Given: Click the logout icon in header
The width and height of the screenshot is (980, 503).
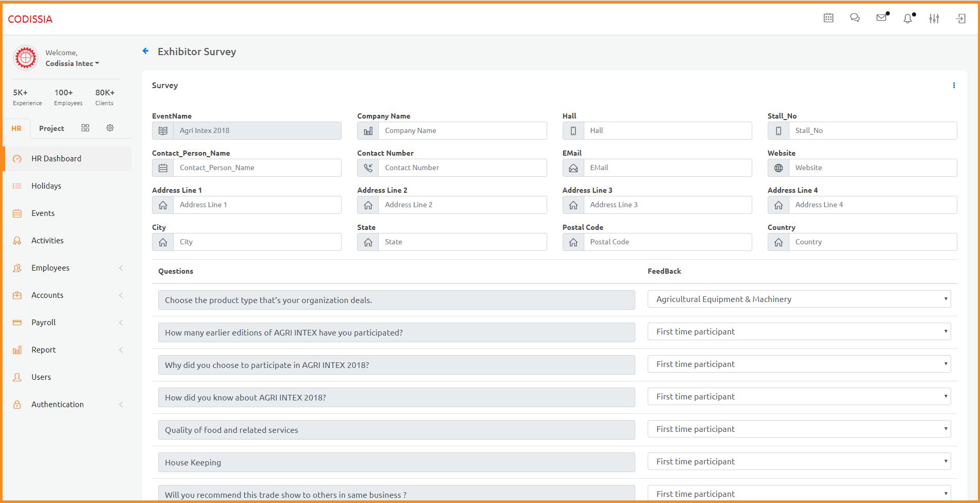Looking at the screenshot, I should pos(961,19).
